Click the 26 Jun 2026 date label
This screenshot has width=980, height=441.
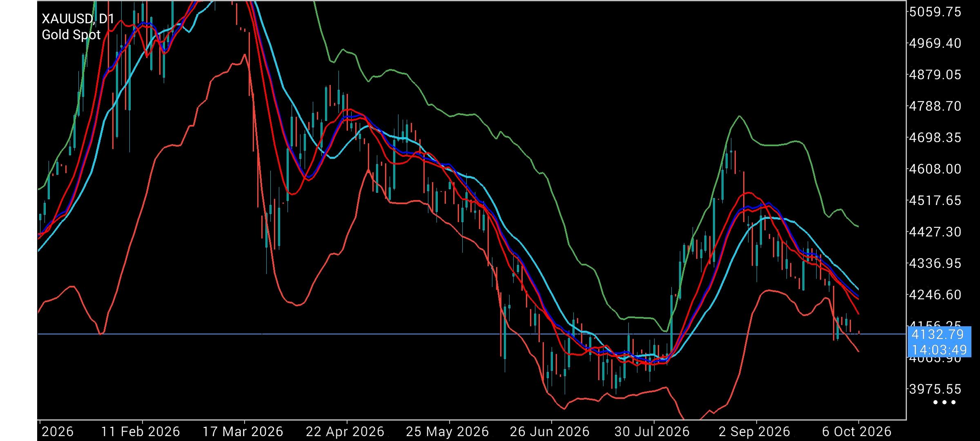coord(550,432)
